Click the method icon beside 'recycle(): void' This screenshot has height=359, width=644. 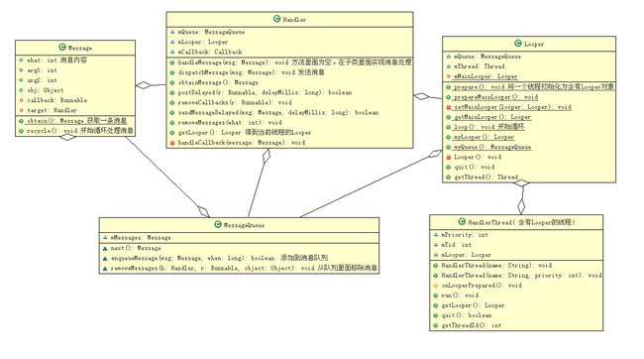pyautogui.click(x=22, y=131)
